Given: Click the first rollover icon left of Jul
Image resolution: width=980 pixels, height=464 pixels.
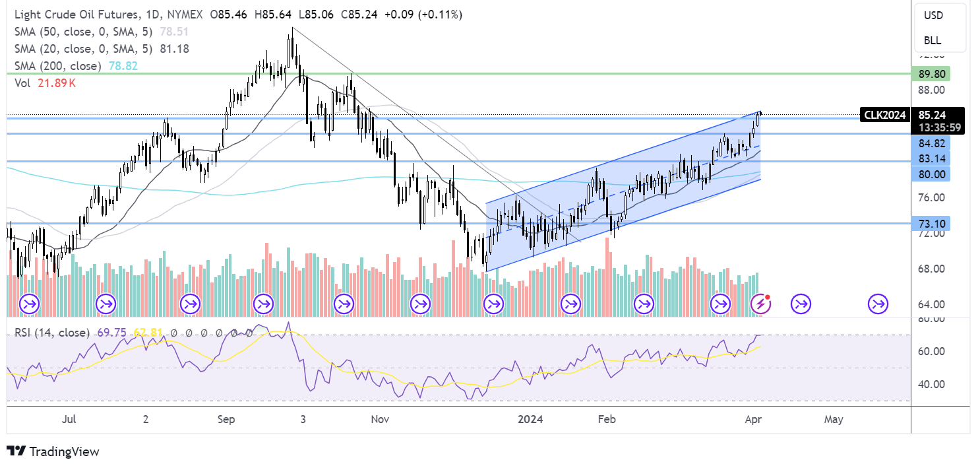Looking at the screenshot, I should coord(30,304).
